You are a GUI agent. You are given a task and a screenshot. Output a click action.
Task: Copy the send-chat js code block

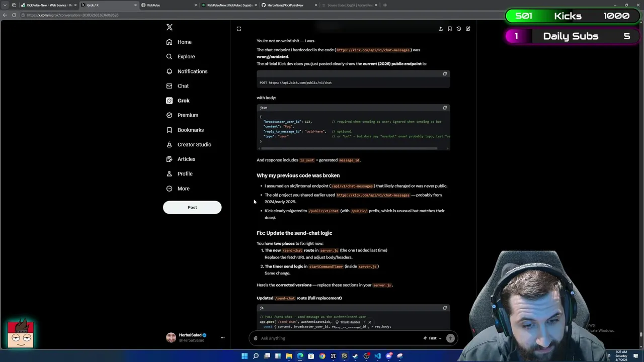[445, 308]
